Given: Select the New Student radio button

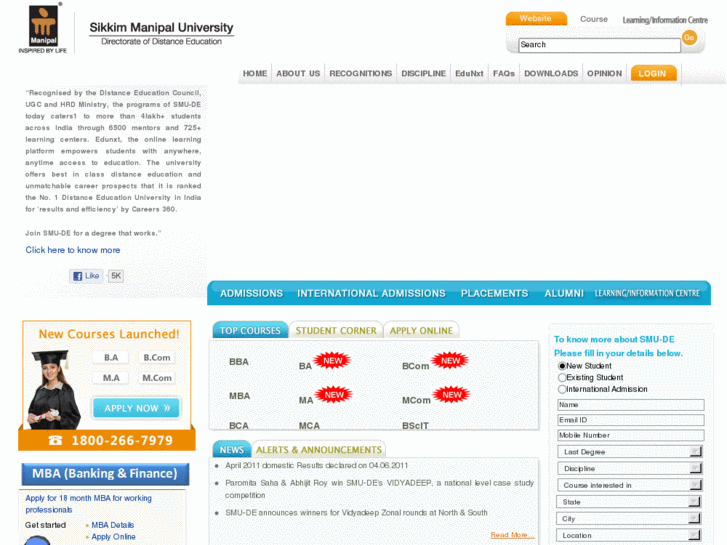Looking at the screenshot, I should (562, 366).
